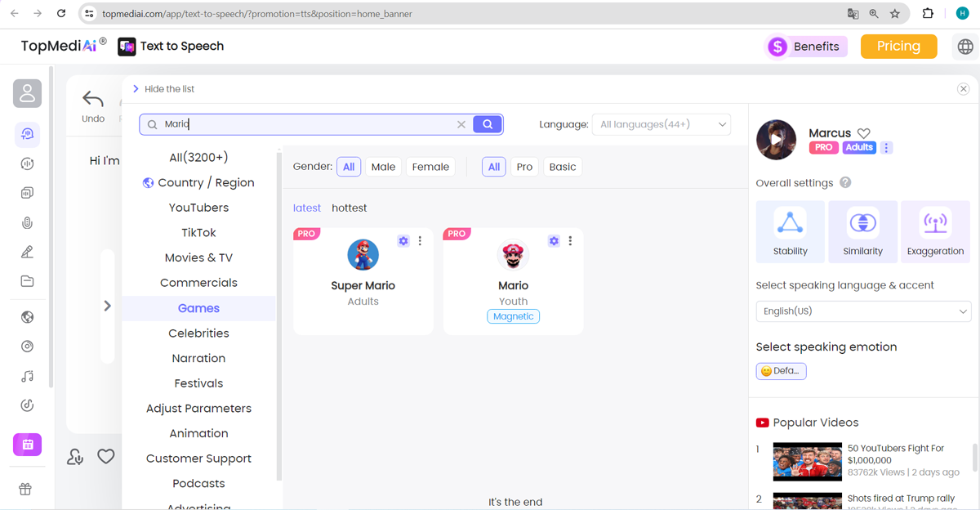
Task: Switch to the hottest sorting tab
Action: [x=350, y=208]
